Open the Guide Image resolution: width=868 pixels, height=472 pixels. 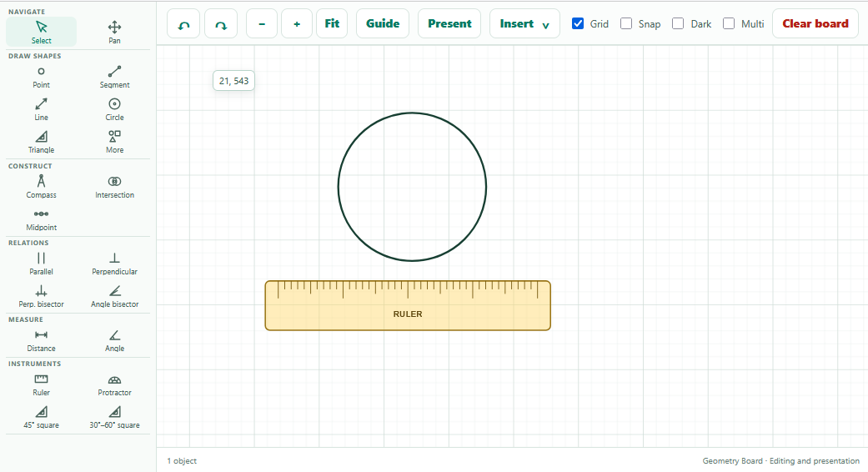tap(383, 24)
